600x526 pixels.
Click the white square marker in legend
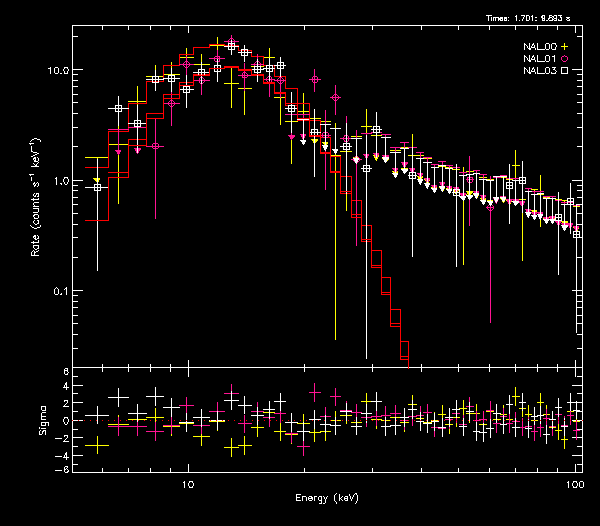click(x=565, y=70)
